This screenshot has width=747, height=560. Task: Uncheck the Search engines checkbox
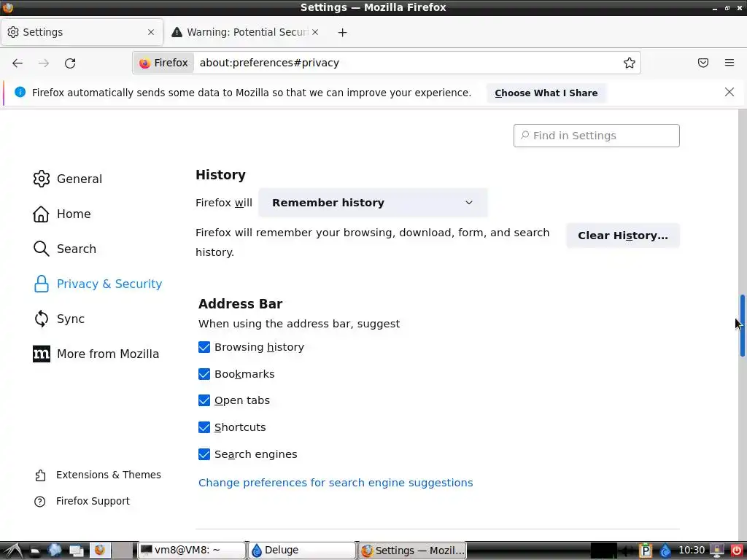point(204,454)
